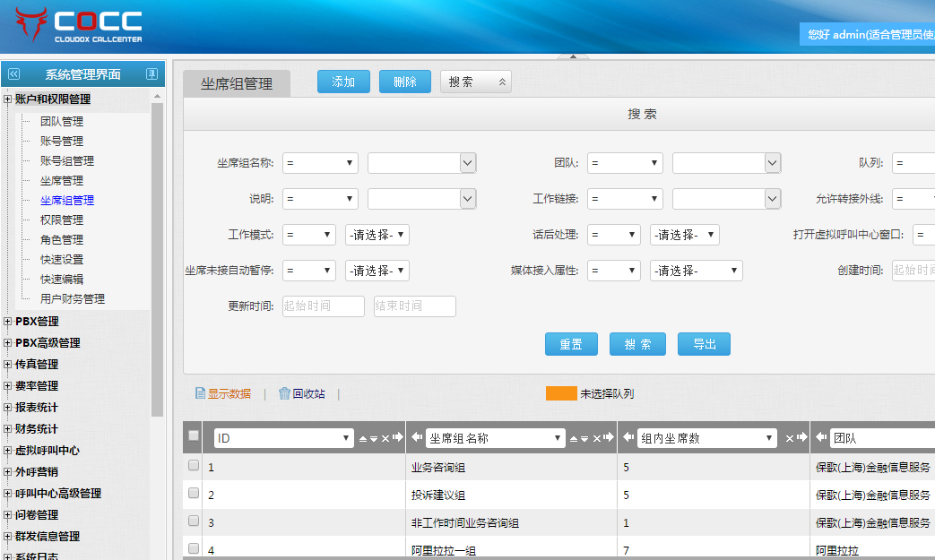Screen dimensions: 935x560
Task: Click the orange 未选择队列 color swatch
Action: pos(561,393)
